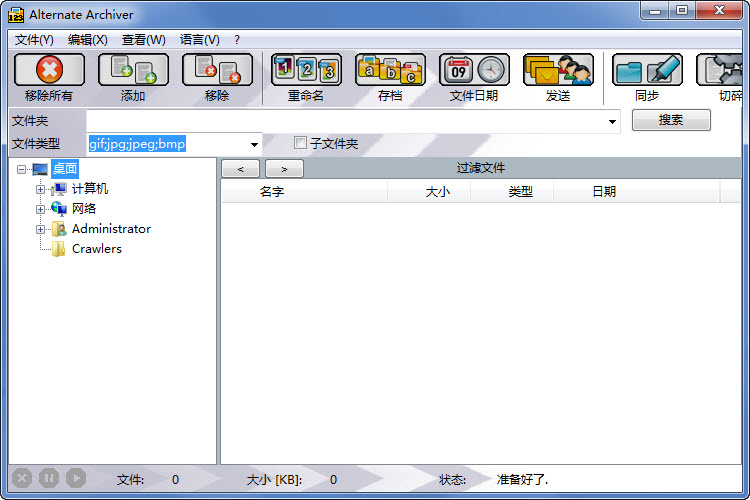Sort by the 名字 column header

point(304,192)
